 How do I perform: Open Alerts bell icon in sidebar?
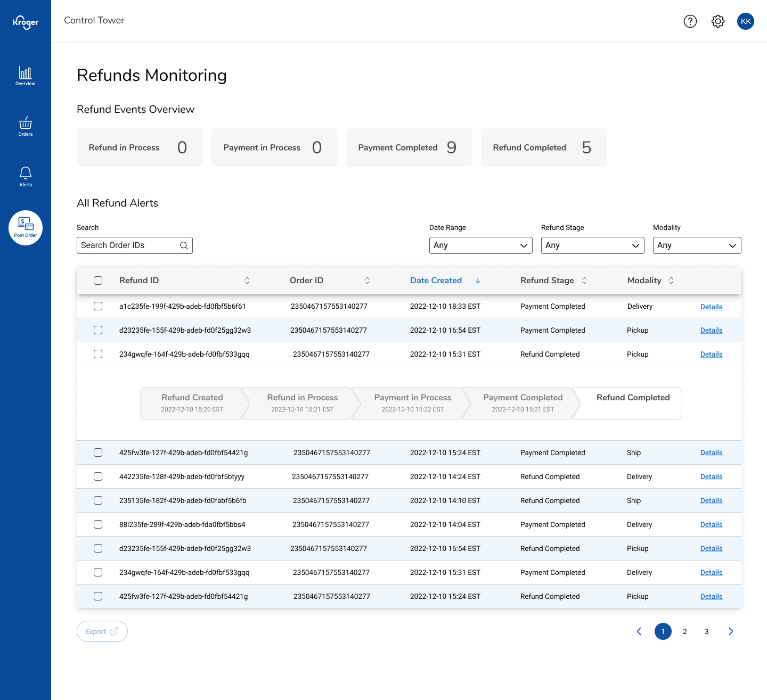pos(25,176)
